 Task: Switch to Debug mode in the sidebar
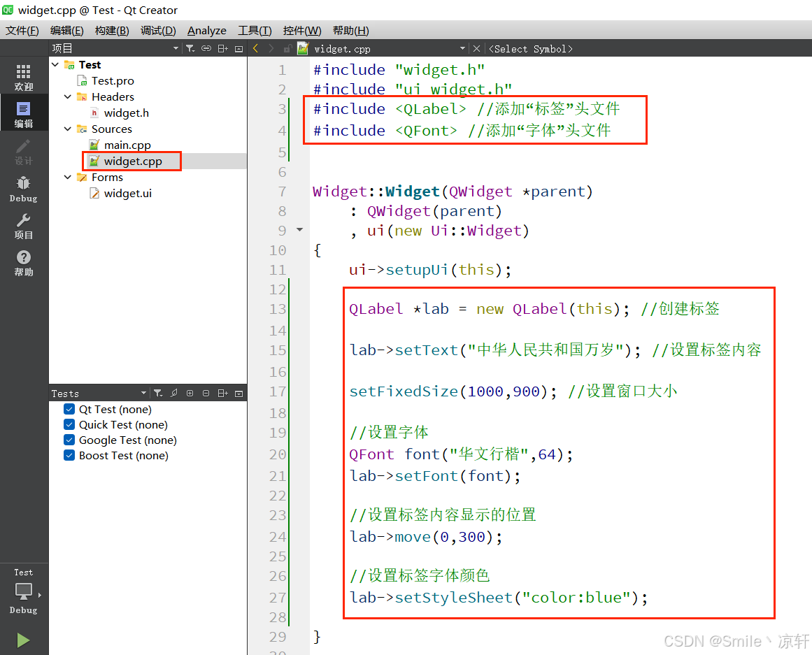[x=23, y=189]
